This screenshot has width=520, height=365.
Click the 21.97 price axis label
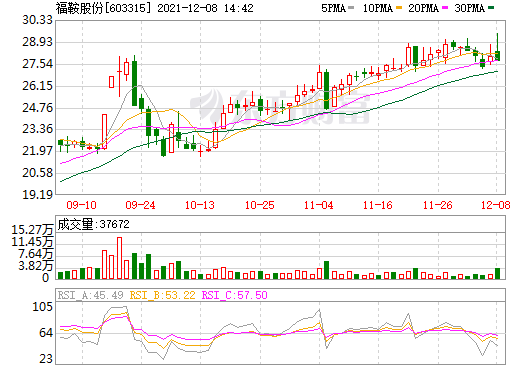point(38,151)
